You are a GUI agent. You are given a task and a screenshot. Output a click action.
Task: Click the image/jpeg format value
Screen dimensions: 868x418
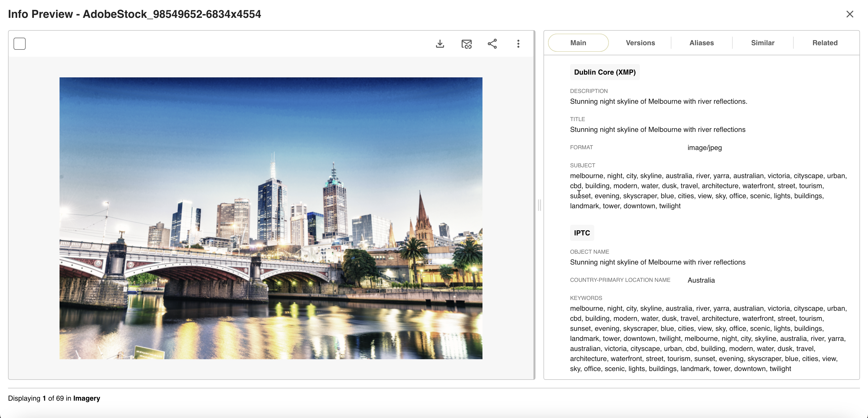click(x=704, y=148)
